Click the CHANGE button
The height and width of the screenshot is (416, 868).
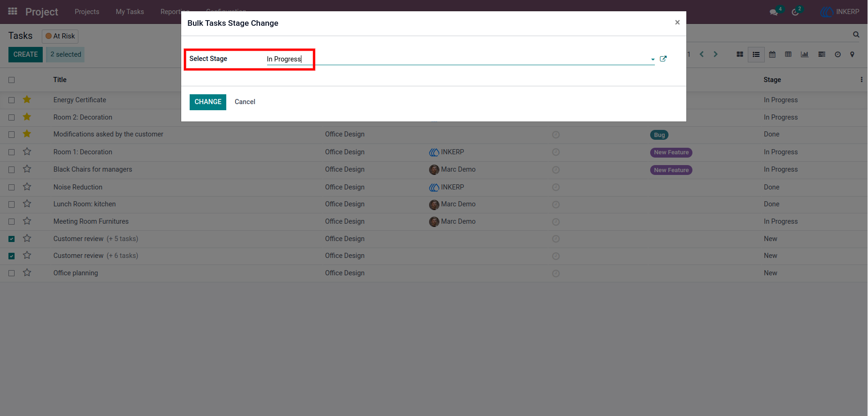click(208, 102)
